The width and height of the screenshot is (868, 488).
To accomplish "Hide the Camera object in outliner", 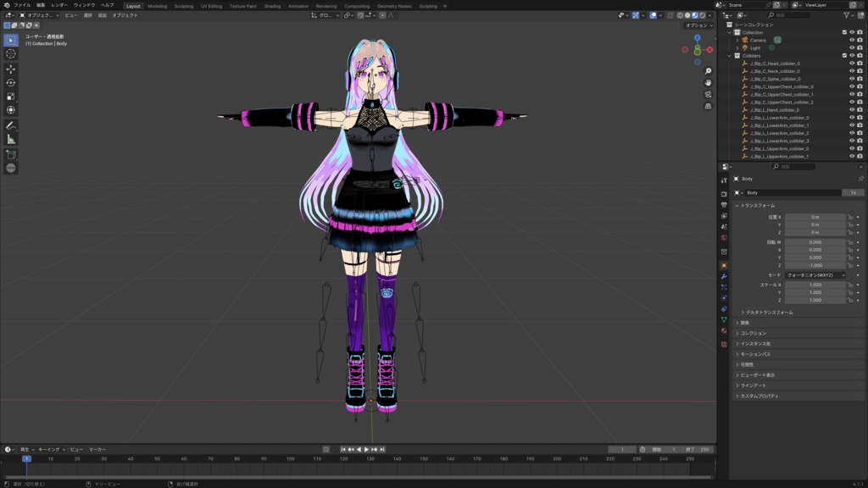I will (x=852, y=41).
